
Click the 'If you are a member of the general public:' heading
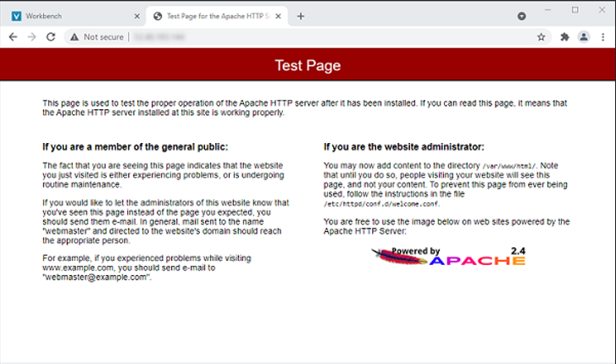pyautogui.click(x=135, y=146)
